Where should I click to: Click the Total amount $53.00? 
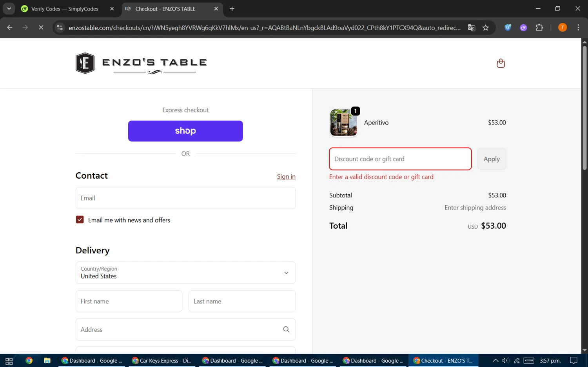[494, 226]
